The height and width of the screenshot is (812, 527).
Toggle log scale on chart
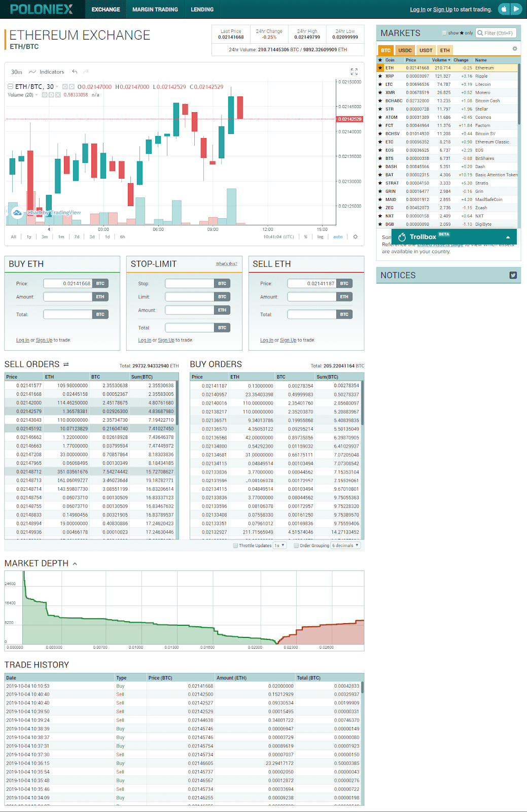click(x=320, y=236)
